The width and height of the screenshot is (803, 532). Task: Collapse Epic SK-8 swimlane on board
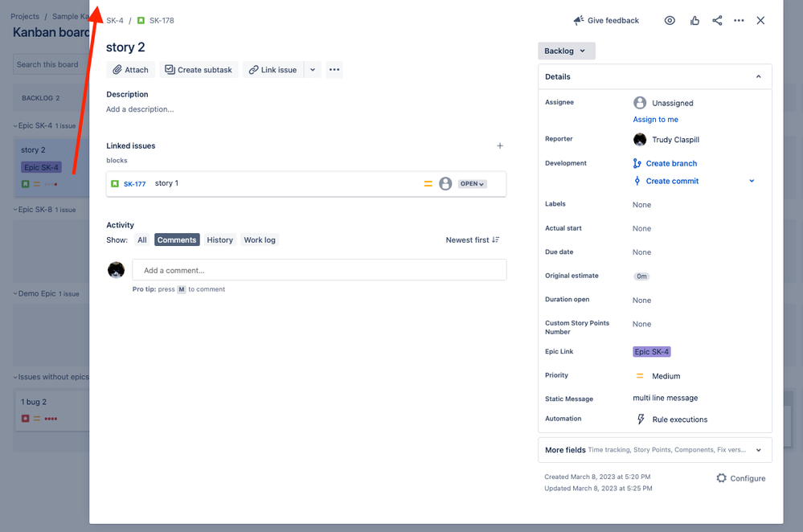pyautogui.click(x=15, y=210)
